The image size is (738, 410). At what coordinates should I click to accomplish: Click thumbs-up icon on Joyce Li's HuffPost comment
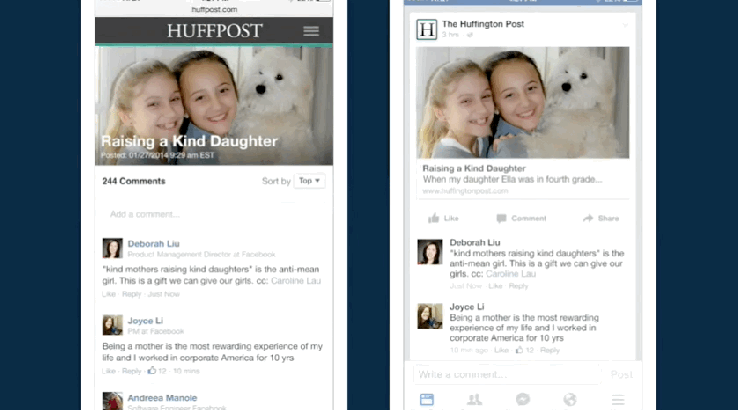tap(152, 371)
